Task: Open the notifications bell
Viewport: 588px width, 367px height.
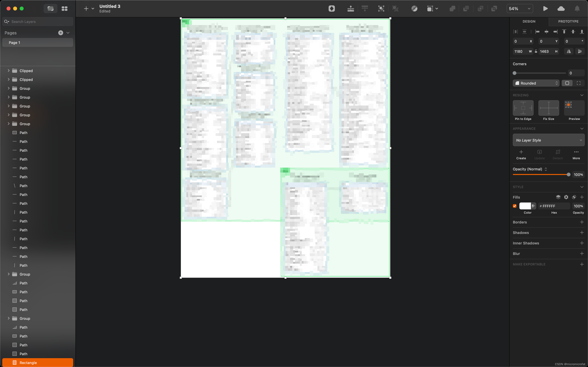Action: click(577, 9)
